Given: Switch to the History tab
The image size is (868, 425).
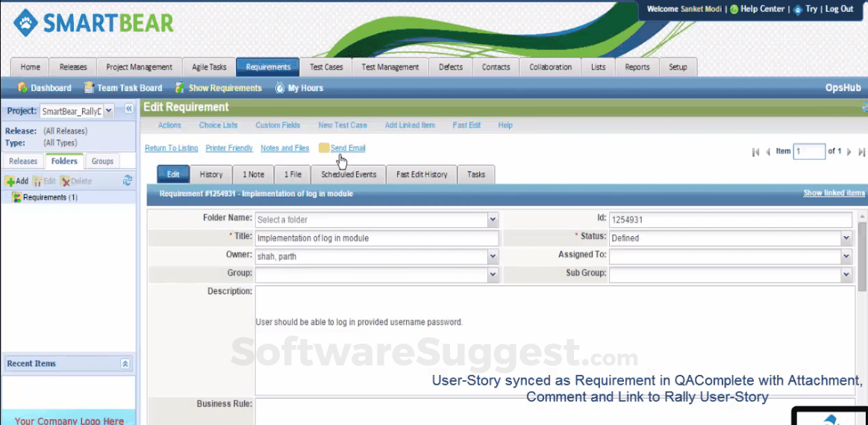Looking at the screenshot, I should click(x=211, y=175).
